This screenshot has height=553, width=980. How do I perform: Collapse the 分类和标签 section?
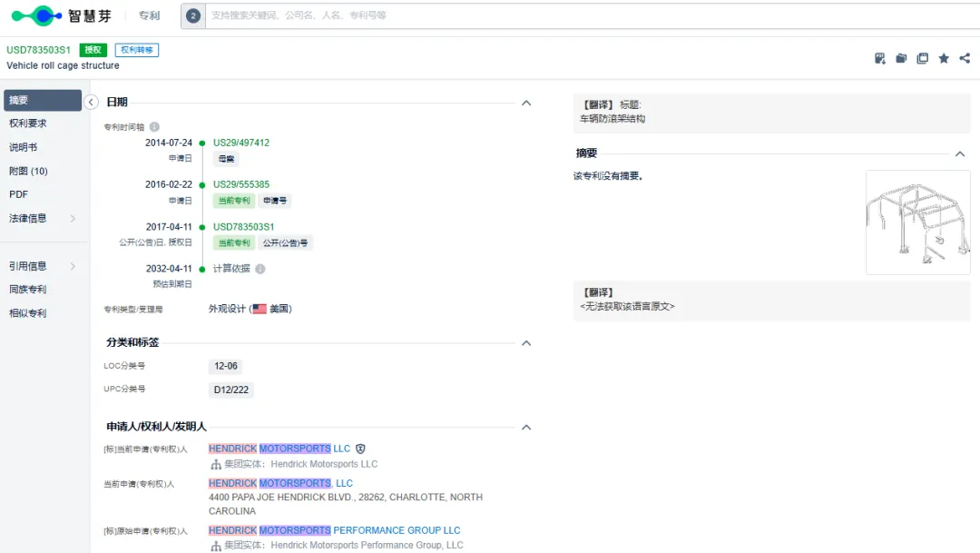coord(526,343)
